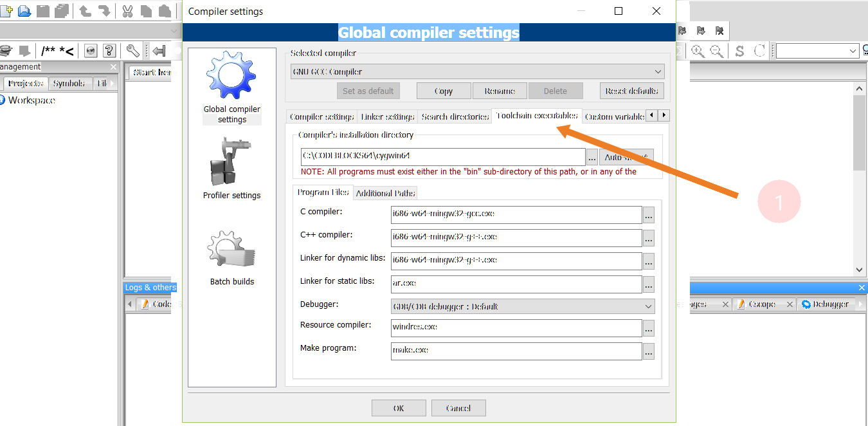Cut selection using the scissors icon

(127, 10)
